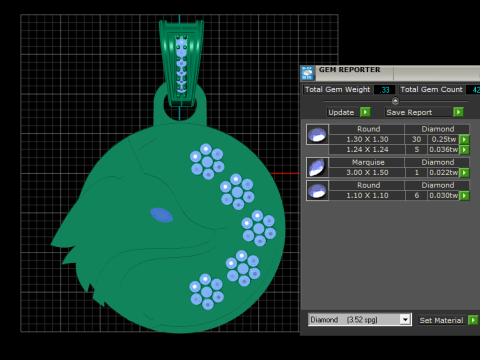Viewport: 480px width, 360px height.
Task: Select the bail atop the pendant
Action: tap(181, 63)
